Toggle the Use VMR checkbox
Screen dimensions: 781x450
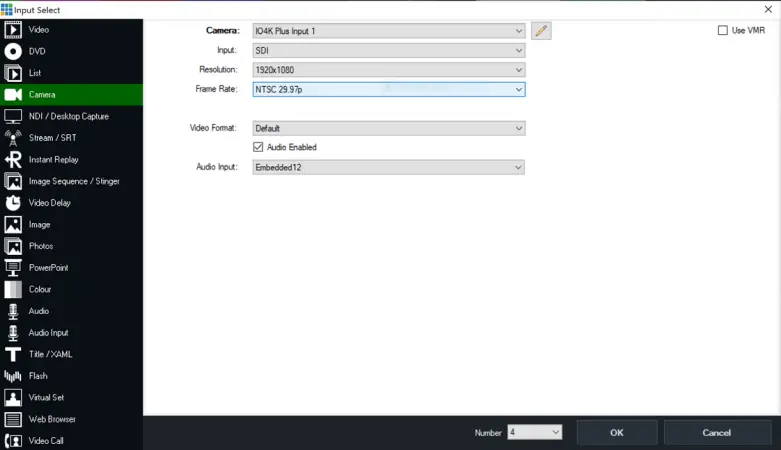pos(722,30)
